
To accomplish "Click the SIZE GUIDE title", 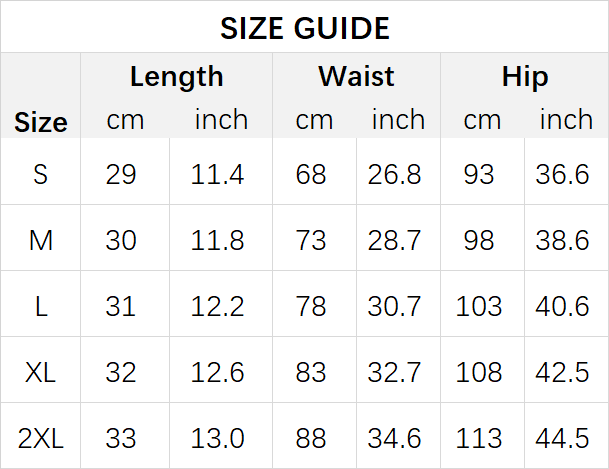I will point(305,28).
